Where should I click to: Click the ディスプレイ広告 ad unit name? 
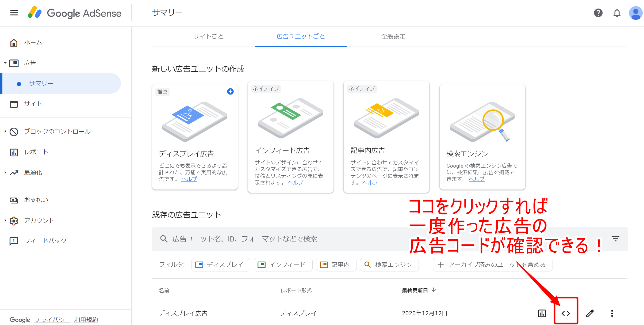(183, 313)
